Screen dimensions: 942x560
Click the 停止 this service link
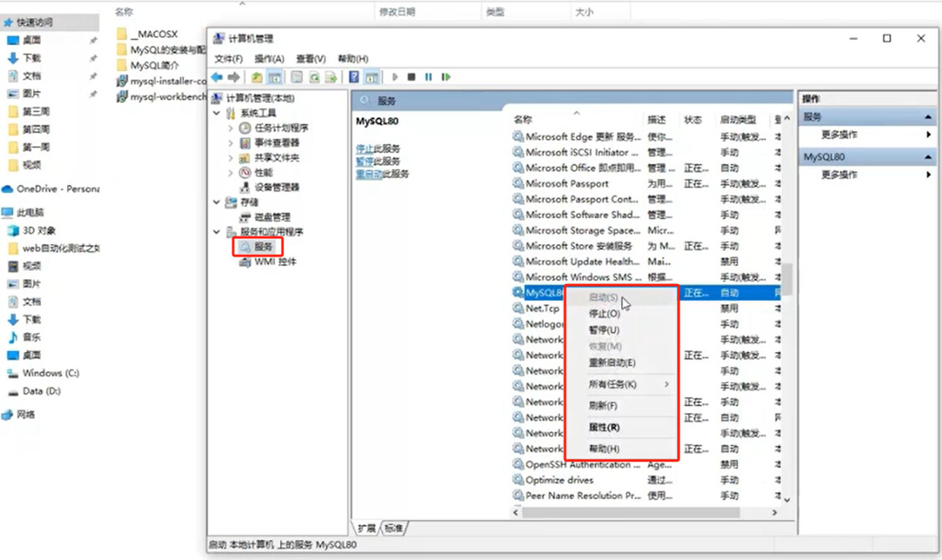click(364, 149)
